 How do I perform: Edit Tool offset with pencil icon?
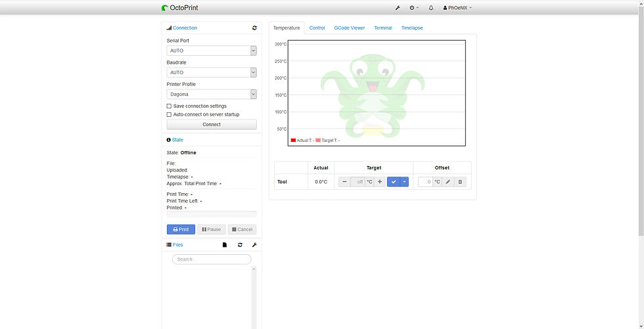click(x=448, y=182)
